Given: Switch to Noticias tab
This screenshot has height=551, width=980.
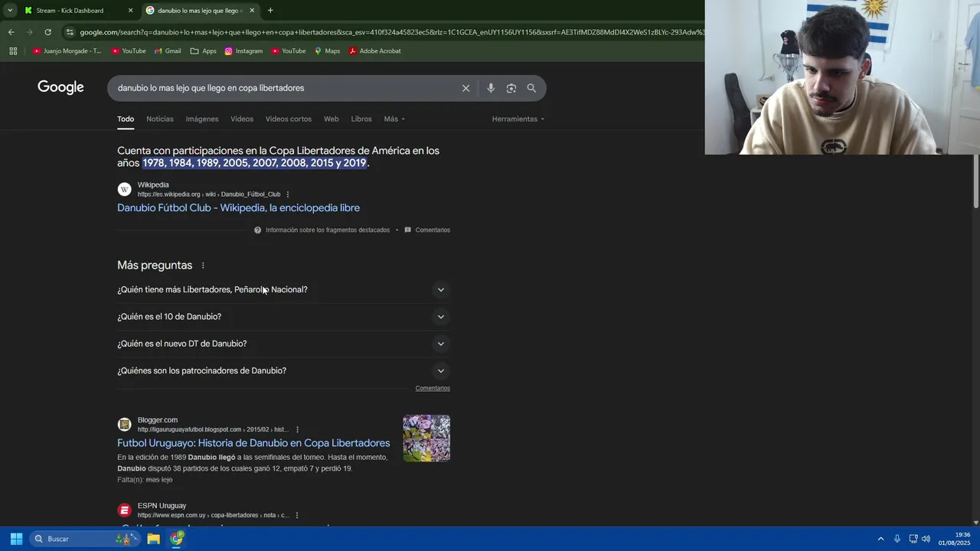Looking at the screenshot, I should click(x=160, y=119).
